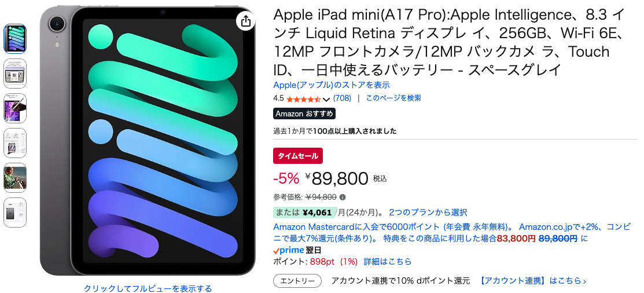Click the info icon beside reference price
This screenshot has width=644, height=293.
click(343, 197)
